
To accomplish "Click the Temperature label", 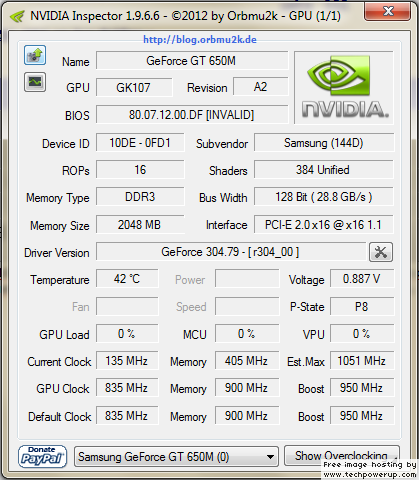I will [x=60, y=280].
